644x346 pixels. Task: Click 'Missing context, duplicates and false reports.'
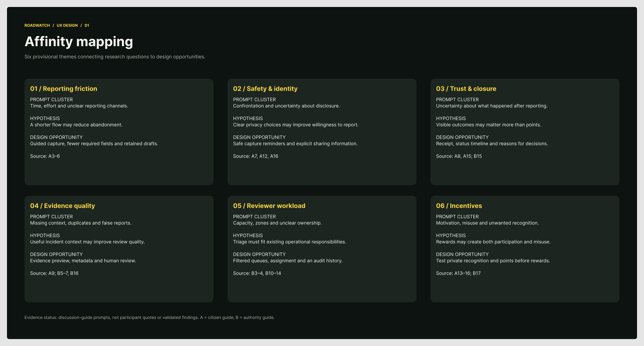point(80,223)
